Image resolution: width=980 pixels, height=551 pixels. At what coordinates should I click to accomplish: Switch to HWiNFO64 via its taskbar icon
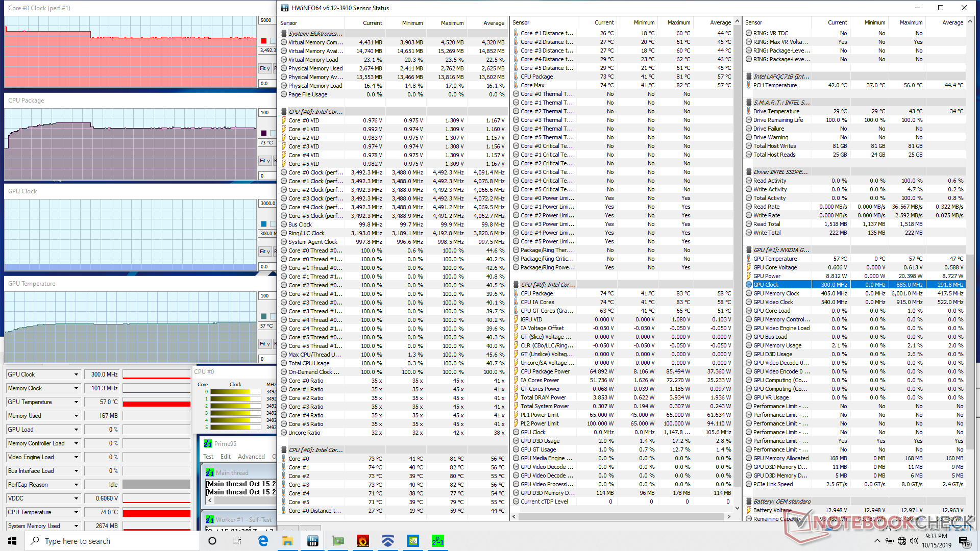pyautogui.click(x=313, y=541)
